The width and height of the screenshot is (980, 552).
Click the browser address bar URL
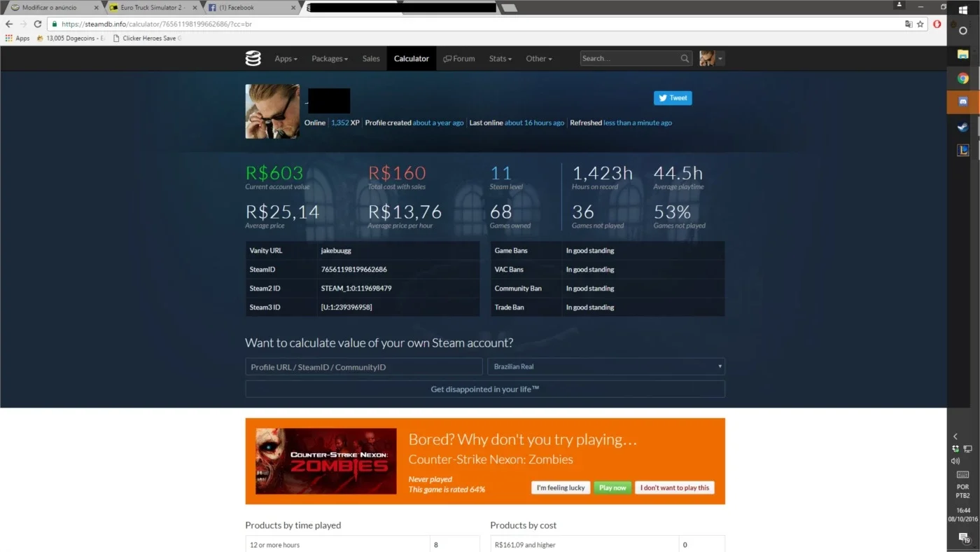pos(157,24)
